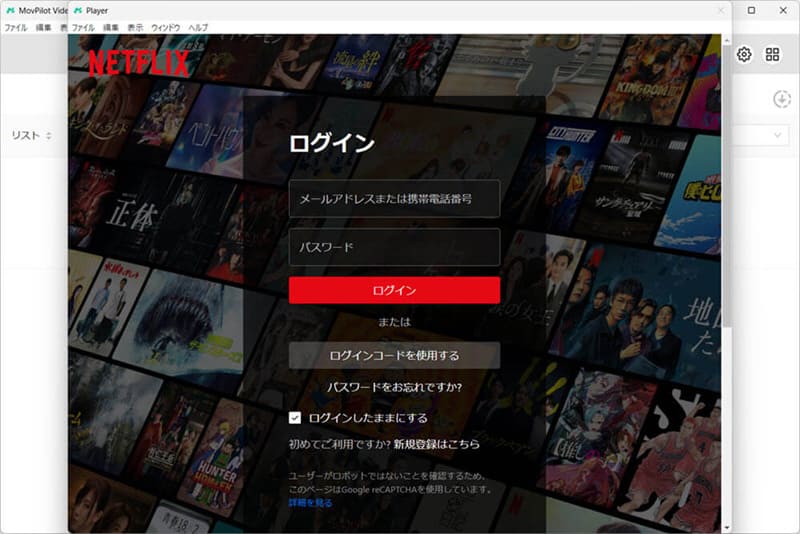Toggle リスト sort arrows
800x534 pixels.
click(49, 136)
